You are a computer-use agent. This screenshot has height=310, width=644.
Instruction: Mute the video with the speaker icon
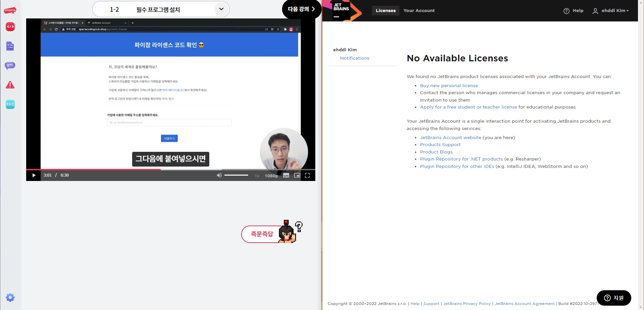[x=219, y=175]
